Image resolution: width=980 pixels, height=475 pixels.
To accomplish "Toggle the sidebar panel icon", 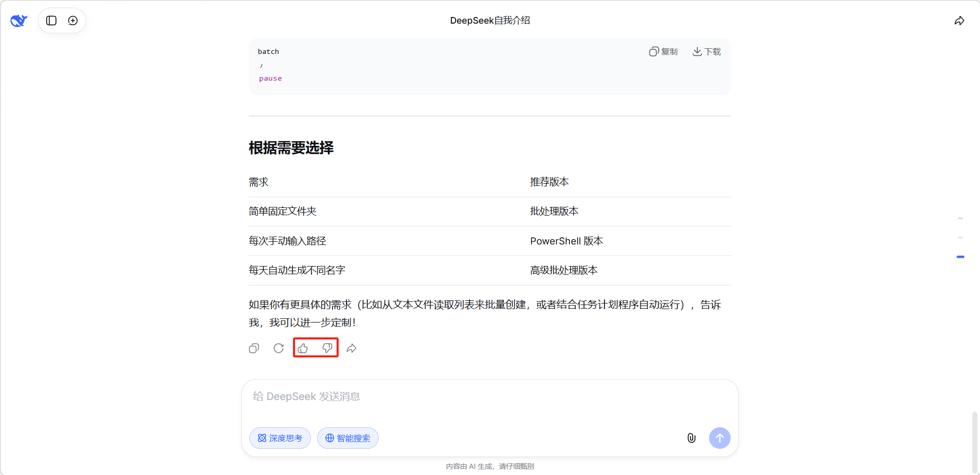I will pyautogui.click(x=51, y=21).
